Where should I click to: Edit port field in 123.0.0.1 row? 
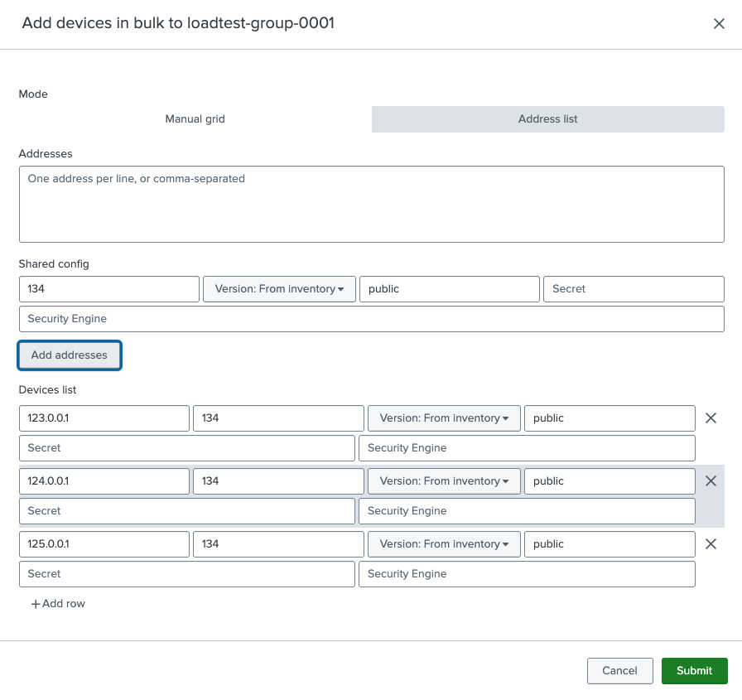pyautogui.click(x=278, y=418)
